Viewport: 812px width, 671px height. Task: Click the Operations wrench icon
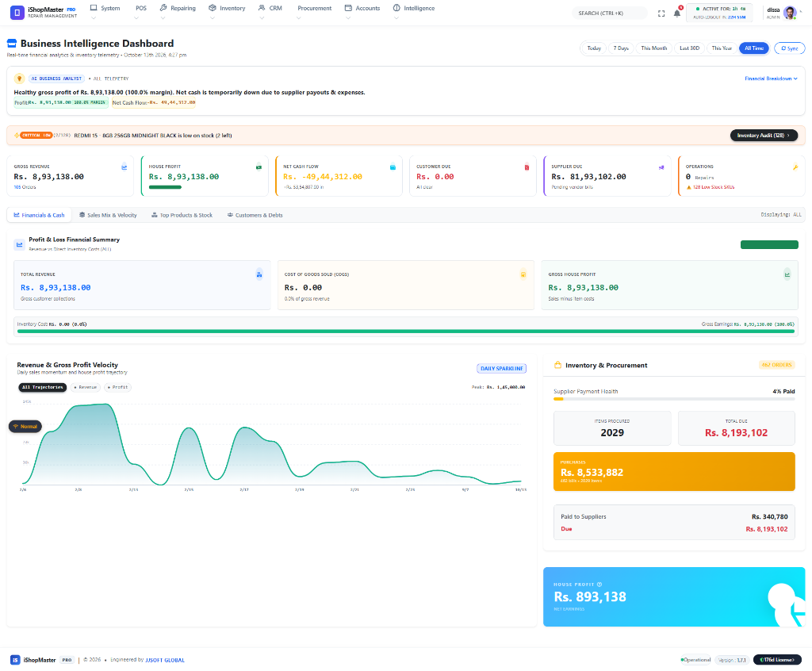[795, 167]
